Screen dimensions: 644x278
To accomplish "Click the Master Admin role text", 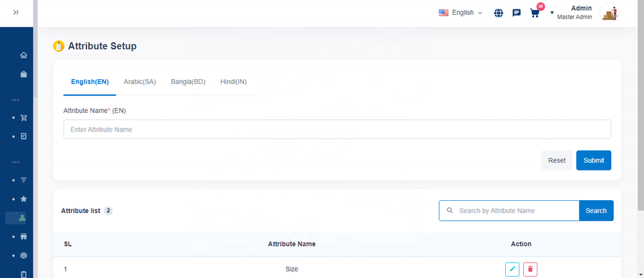I will (574, 17).
